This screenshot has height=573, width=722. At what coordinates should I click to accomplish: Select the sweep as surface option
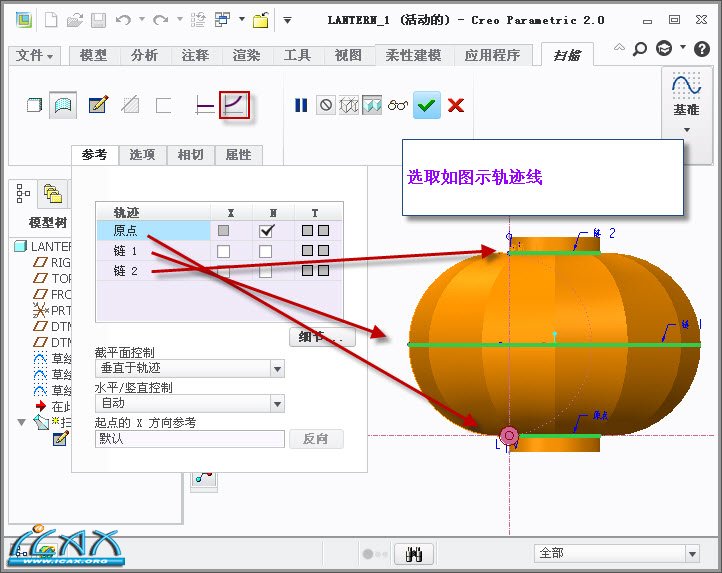[x=63, y=105]
